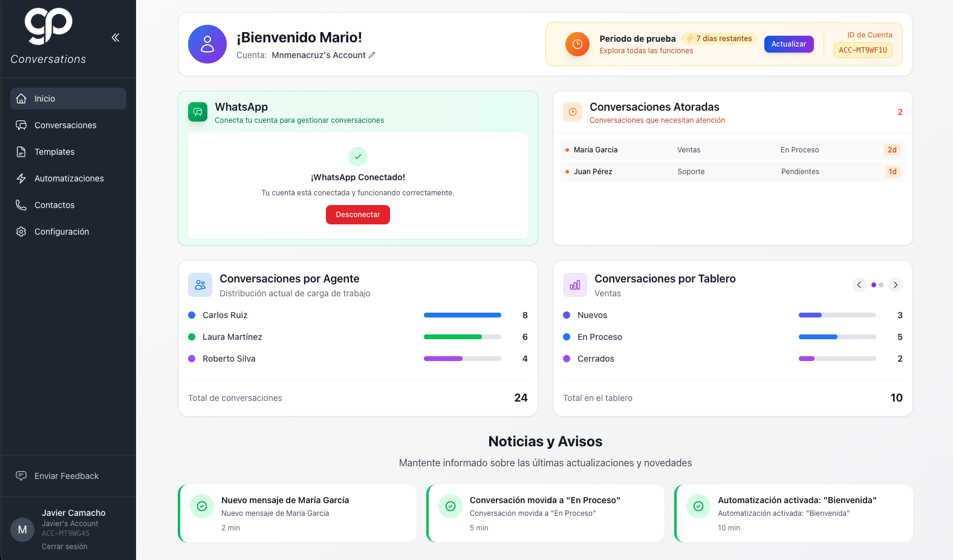Click the Cerrados board row label

click(x=596, y=359)
